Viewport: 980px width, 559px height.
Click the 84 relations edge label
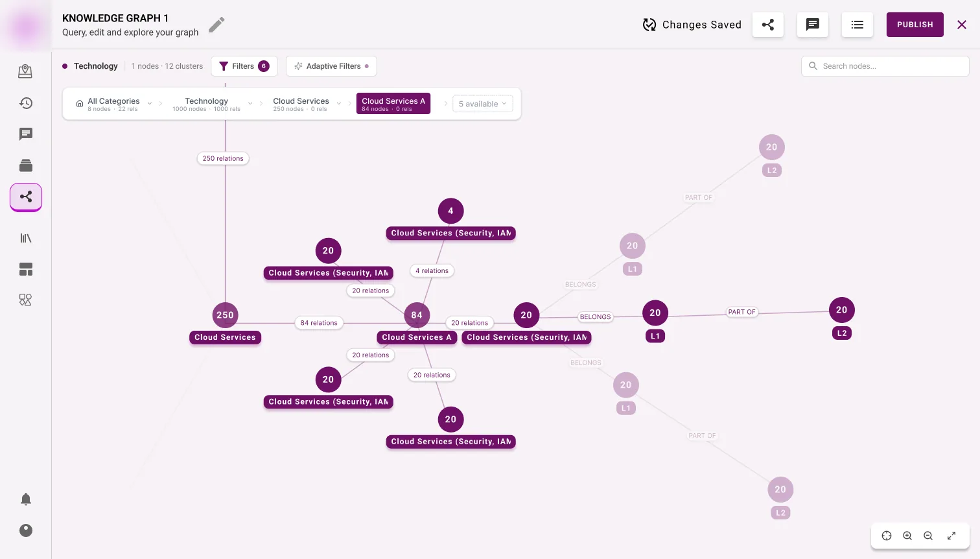[x=319, y=322]
